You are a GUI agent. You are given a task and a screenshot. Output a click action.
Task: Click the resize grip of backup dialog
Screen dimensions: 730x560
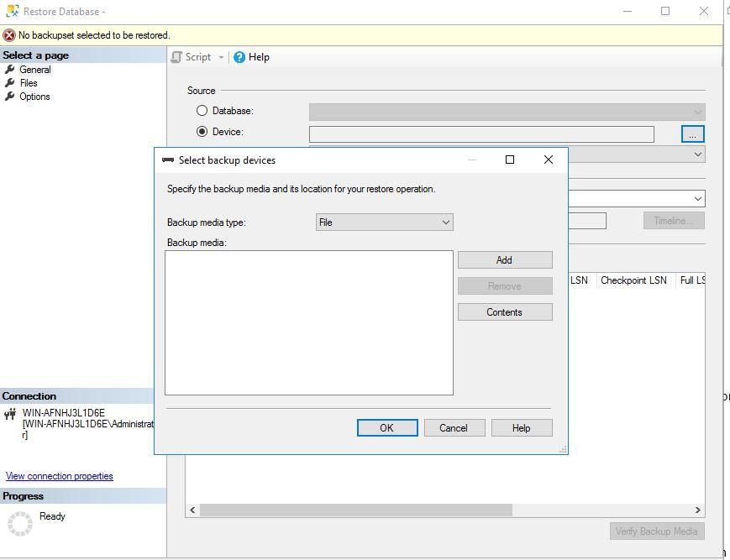click(x=563, y=449)
